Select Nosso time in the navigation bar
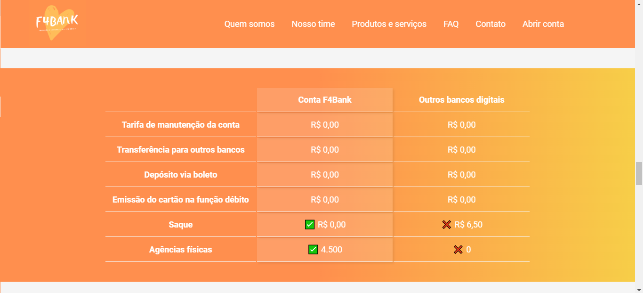 pyautogui.click(x=313, y=24)
